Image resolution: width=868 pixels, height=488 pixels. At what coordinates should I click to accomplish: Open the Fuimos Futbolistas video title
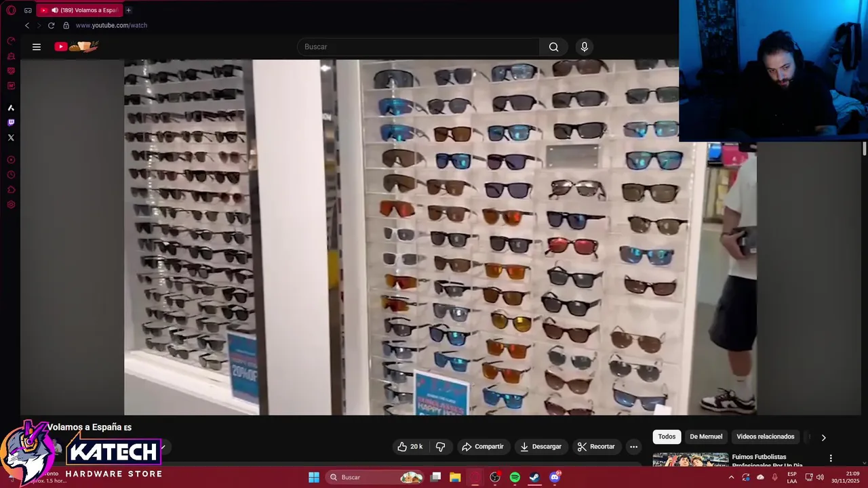768,461
